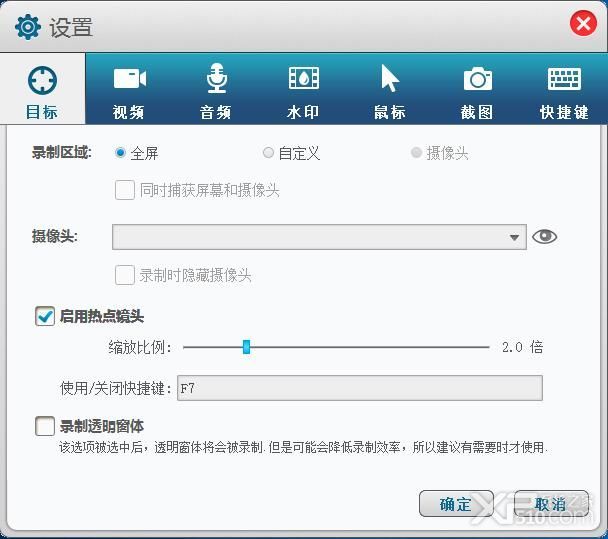
Task: Click the 确定 confirm button
Action: click(x=456, y=504)
